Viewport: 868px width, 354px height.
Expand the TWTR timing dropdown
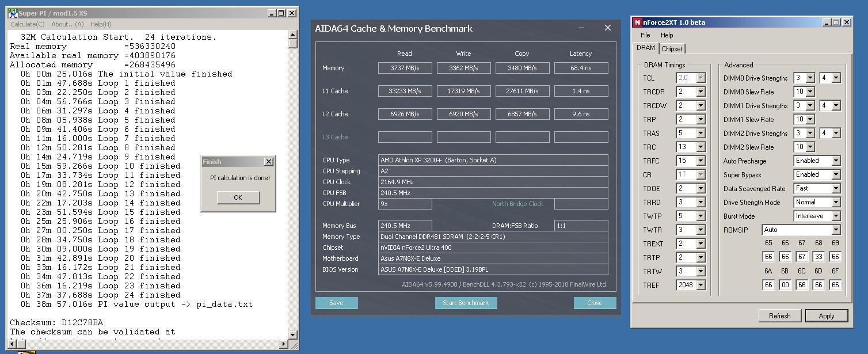pos(701,230)
